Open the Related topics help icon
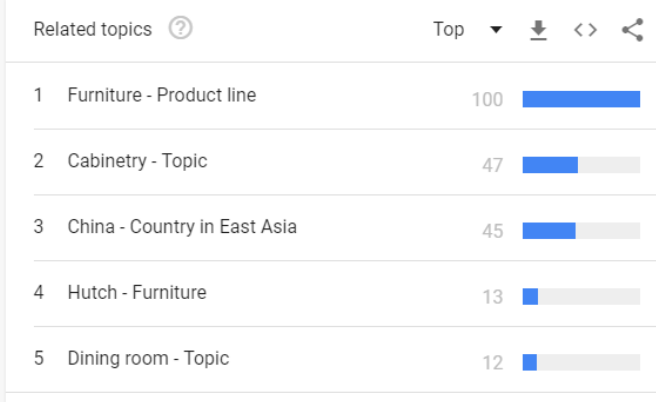This screenshot has width=656, height=402. 180,28
